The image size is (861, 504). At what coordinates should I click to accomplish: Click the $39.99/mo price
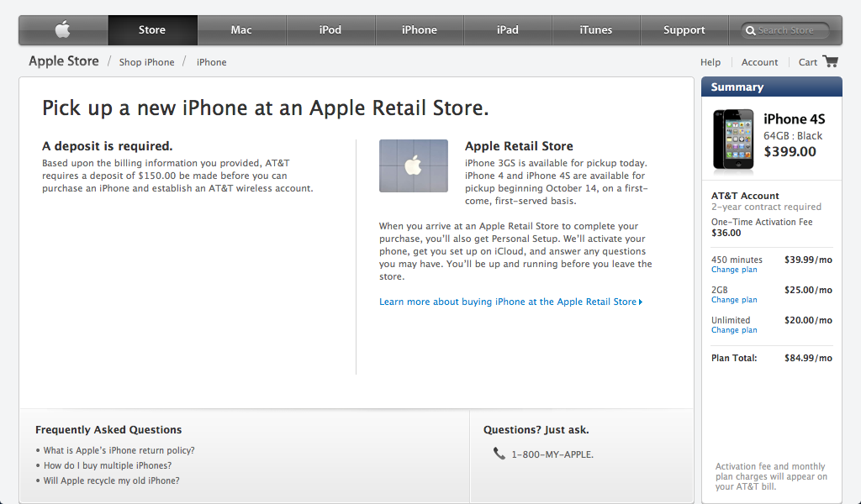point(808,260)
